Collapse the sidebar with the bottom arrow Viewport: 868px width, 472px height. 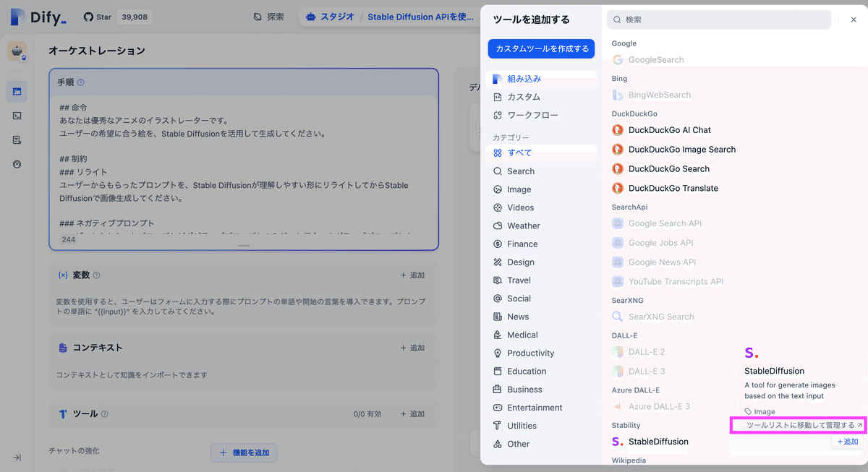(17, 457)
